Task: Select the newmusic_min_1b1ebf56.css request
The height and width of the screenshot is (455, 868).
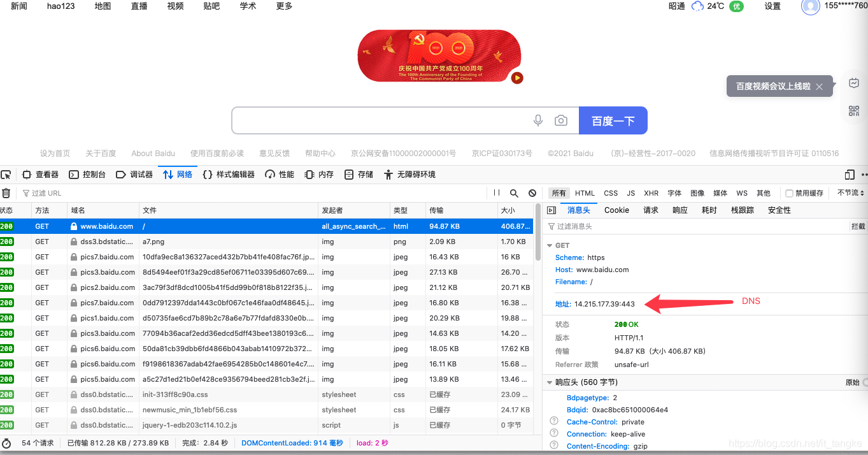Action: [267, 410]
